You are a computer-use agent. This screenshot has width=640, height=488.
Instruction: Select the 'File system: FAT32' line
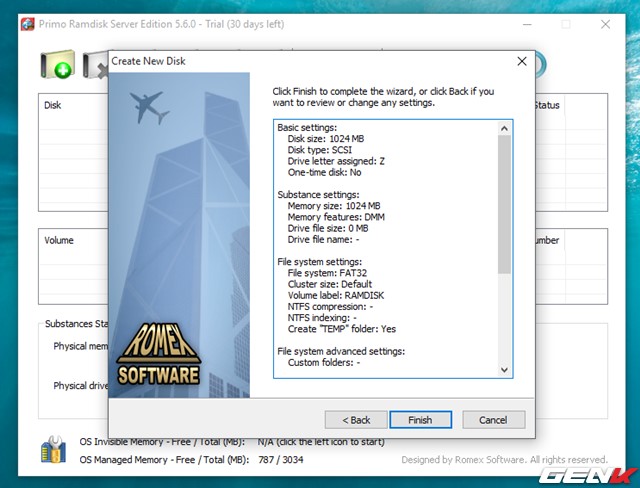tap(327, 273)
